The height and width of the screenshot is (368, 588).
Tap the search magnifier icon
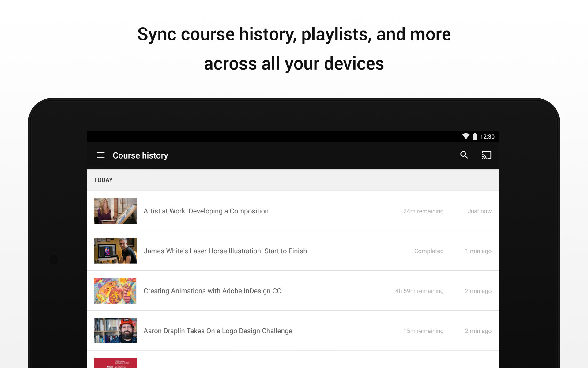[x=464, y=155]
